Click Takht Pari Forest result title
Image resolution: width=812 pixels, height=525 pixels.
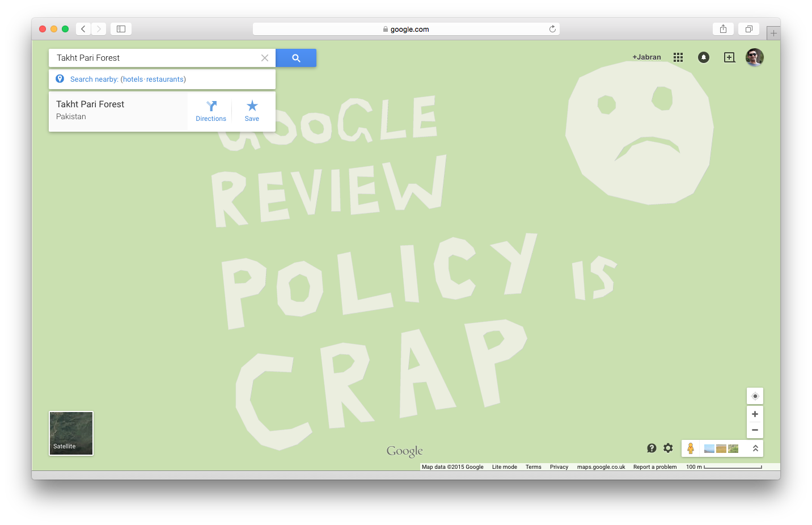pyautogui.click(x=90, y=104)
